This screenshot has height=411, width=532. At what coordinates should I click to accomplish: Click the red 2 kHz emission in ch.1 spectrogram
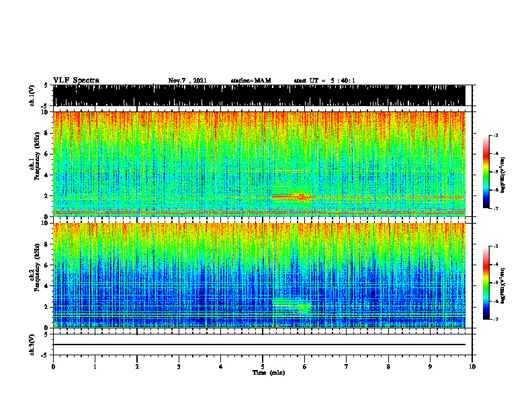click(x=292, y=197)
